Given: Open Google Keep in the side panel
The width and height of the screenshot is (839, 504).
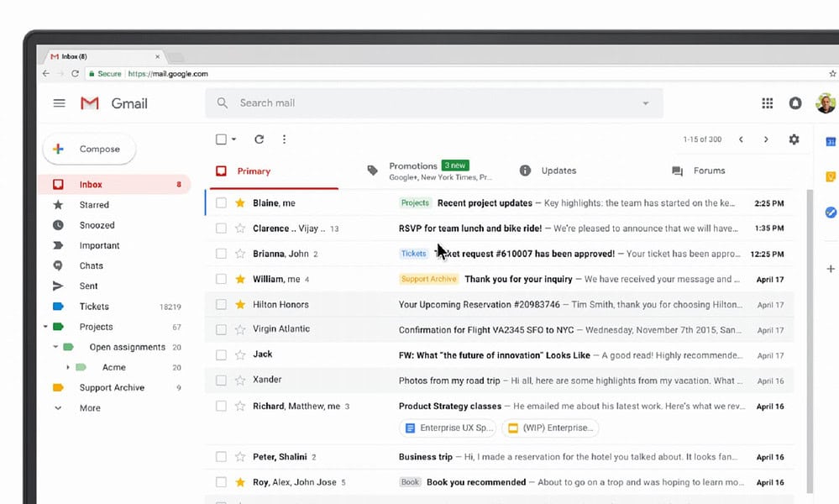Looking at the screenshot, I should pos(830,176).
